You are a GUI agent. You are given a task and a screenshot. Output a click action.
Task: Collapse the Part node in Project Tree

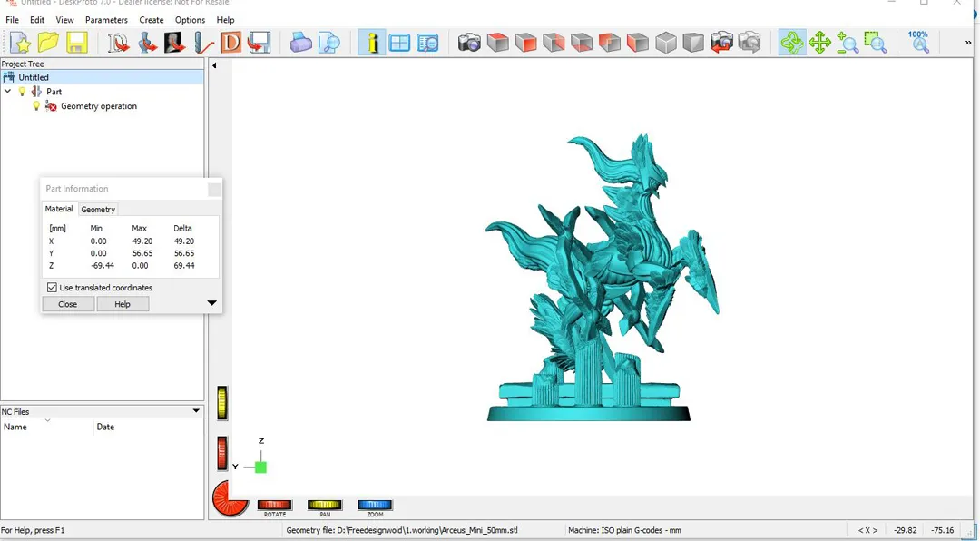coord(7,92)
